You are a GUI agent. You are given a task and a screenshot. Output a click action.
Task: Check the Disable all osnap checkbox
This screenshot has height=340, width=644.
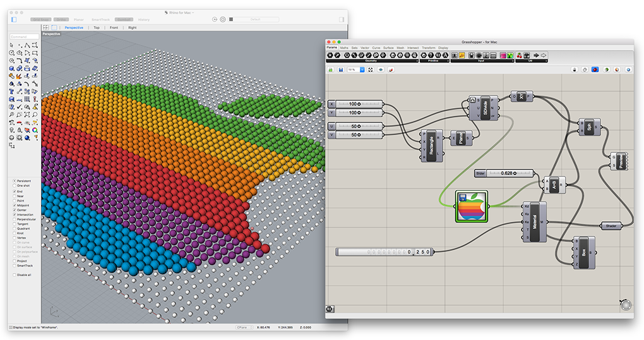[15, 275]
